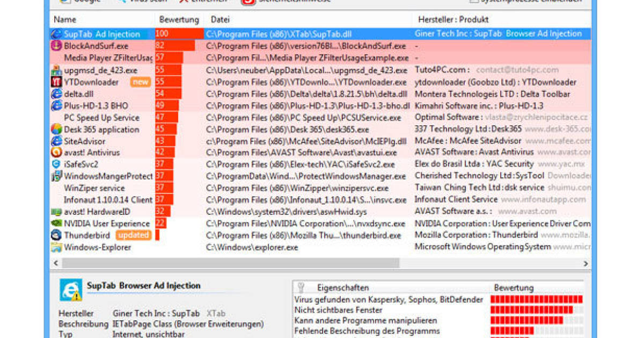644x338 pixels.
Task: Click the key icon beside Eigenschaften
Action: [x=301, y=287]
